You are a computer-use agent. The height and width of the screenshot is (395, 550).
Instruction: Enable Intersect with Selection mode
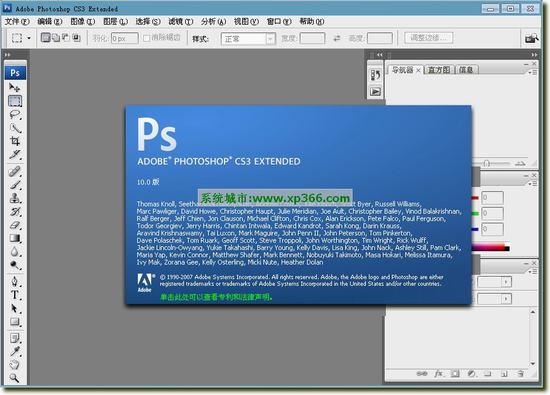[76, 37]
